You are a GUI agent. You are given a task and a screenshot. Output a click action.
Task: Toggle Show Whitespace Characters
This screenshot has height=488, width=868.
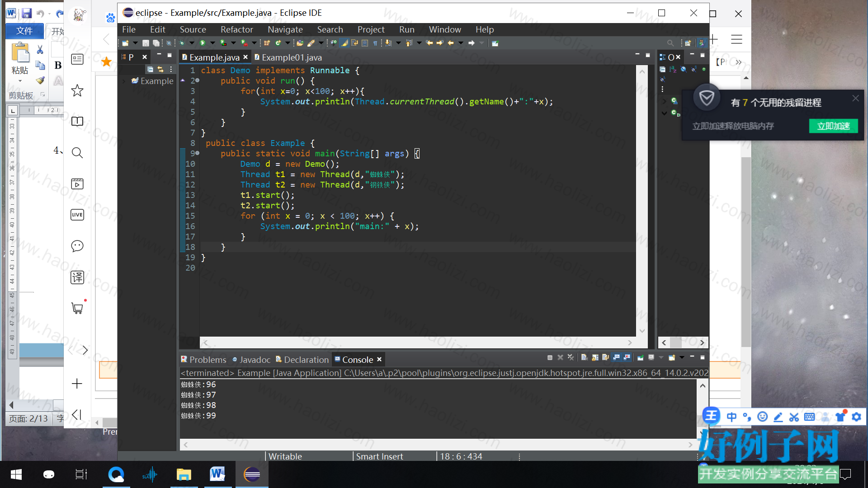375,43
